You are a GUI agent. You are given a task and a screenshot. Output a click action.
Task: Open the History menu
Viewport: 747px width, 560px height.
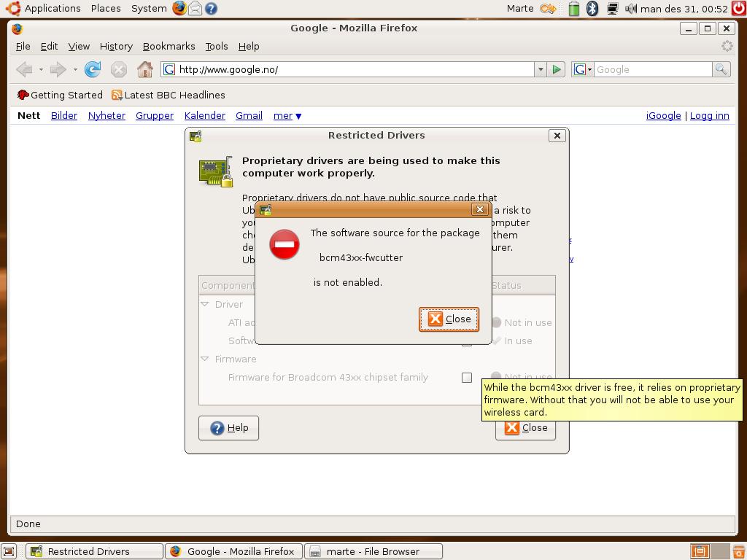point(116,46)
